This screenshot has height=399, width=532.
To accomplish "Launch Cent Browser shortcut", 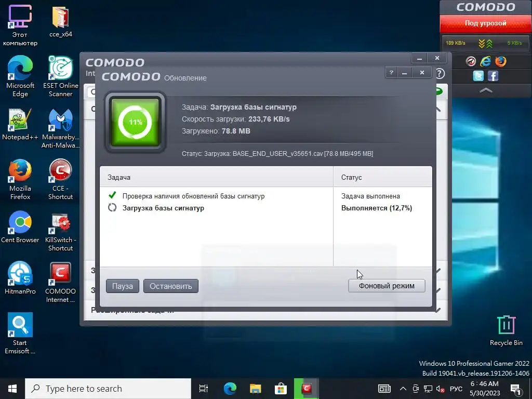I will [x=20, y=228].
